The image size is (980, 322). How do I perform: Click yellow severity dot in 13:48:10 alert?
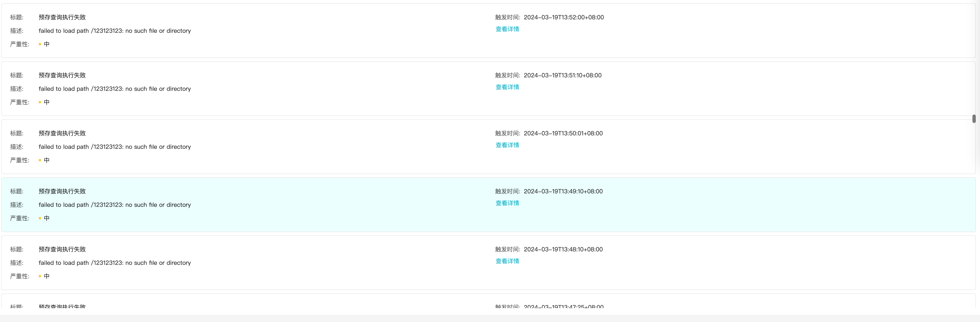(40, 276)
